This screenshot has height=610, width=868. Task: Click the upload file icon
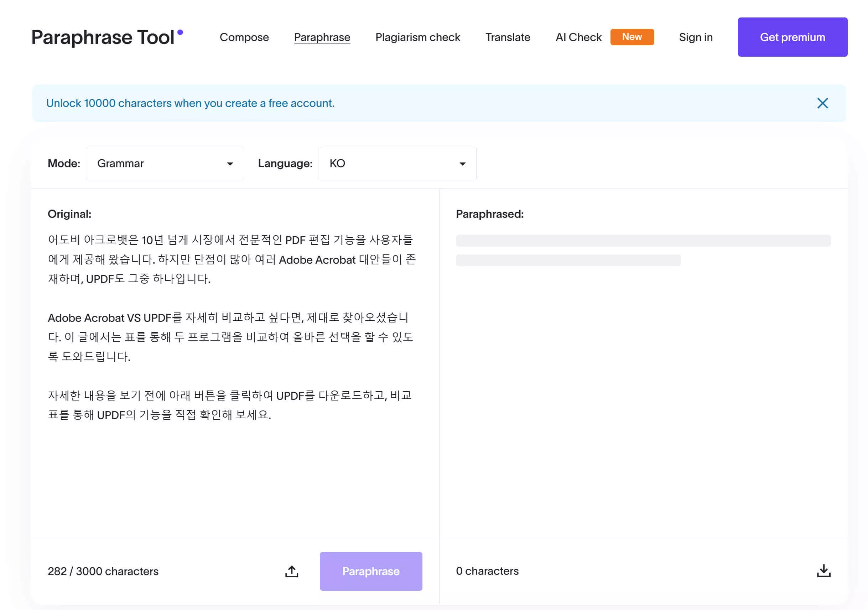291,571
